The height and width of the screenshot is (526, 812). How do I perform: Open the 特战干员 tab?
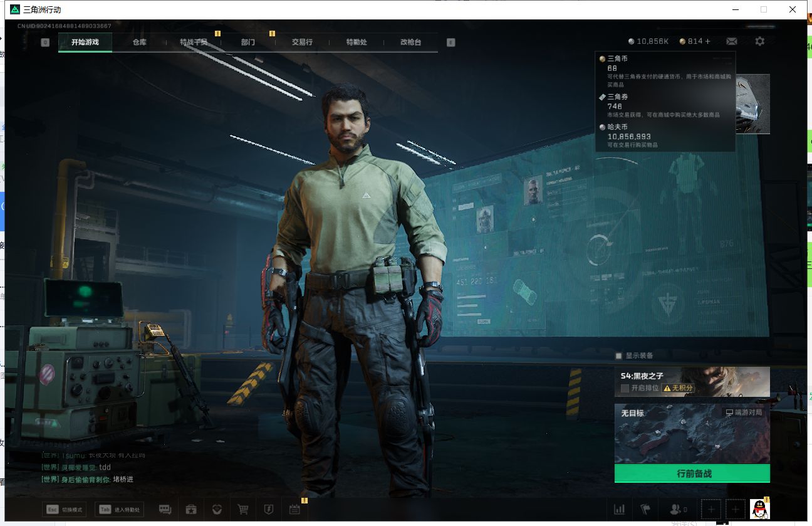(x=194, y=42)
